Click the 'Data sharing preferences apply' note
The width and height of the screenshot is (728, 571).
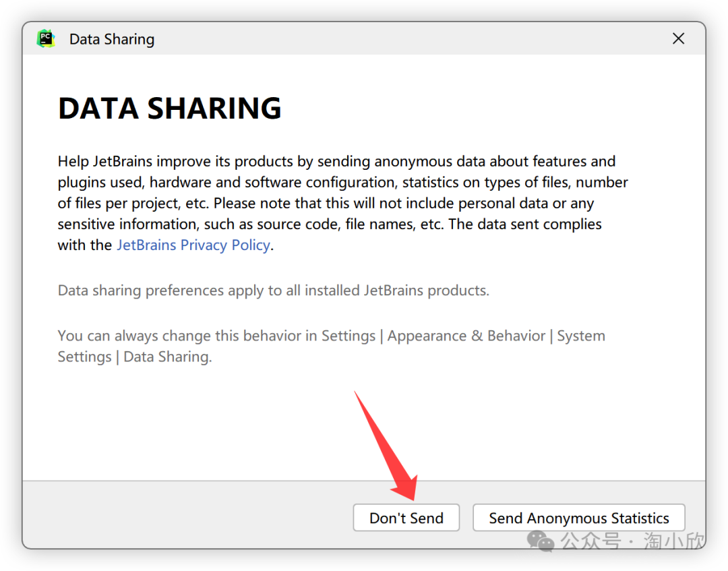tap(274, 291)
